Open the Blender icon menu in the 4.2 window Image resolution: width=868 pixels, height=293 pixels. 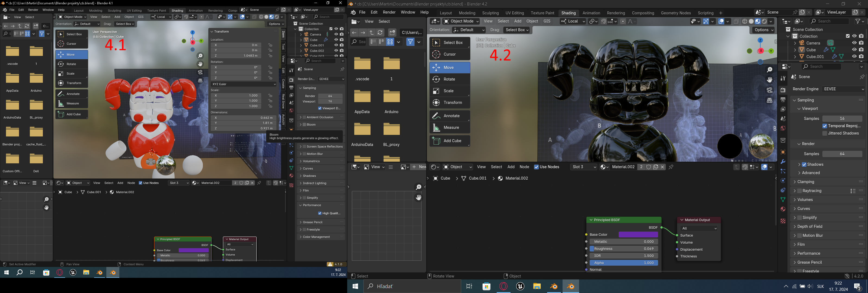coord(353,12)
